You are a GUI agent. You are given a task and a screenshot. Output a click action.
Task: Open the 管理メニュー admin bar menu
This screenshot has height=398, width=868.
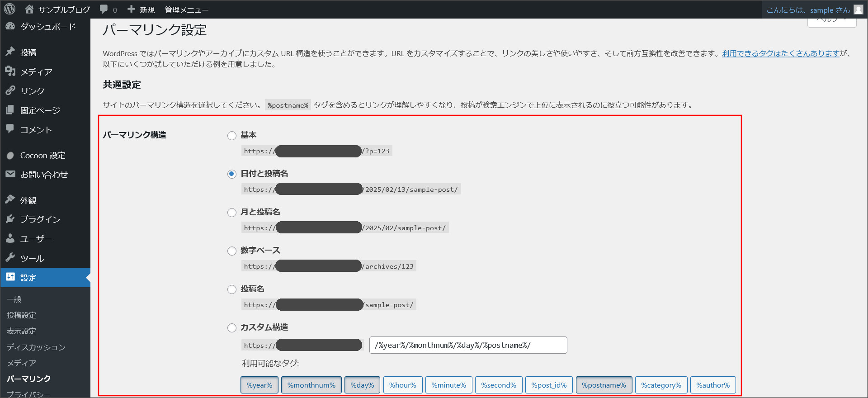click(x=186, y=9)
